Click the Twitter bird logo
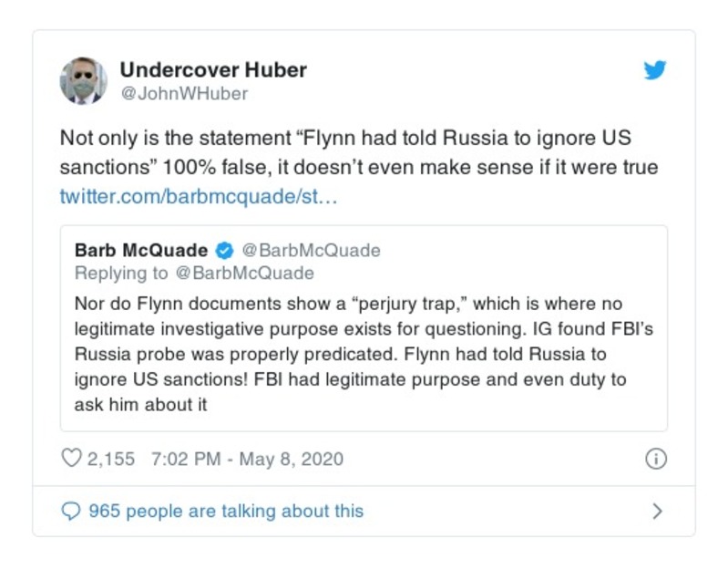This screenshot has width=728, height=569. [x=655, y=71]
